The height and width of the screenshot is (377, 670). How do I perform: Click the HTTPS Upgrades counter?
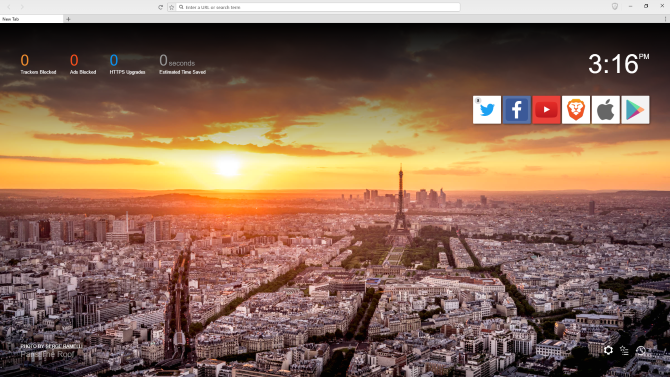tap(127, 64)
